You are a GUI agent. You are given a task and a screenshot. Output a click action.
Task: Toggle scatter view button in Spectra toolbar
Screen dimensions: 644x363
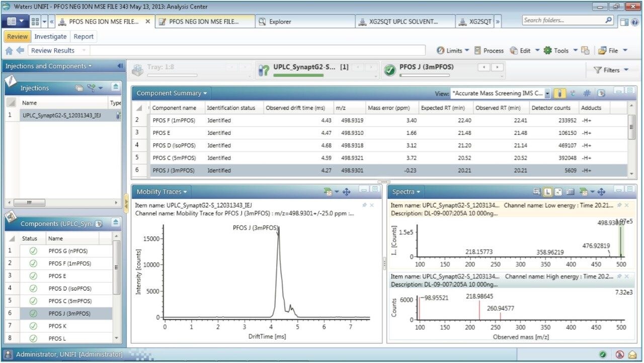(x=558, y=192)
